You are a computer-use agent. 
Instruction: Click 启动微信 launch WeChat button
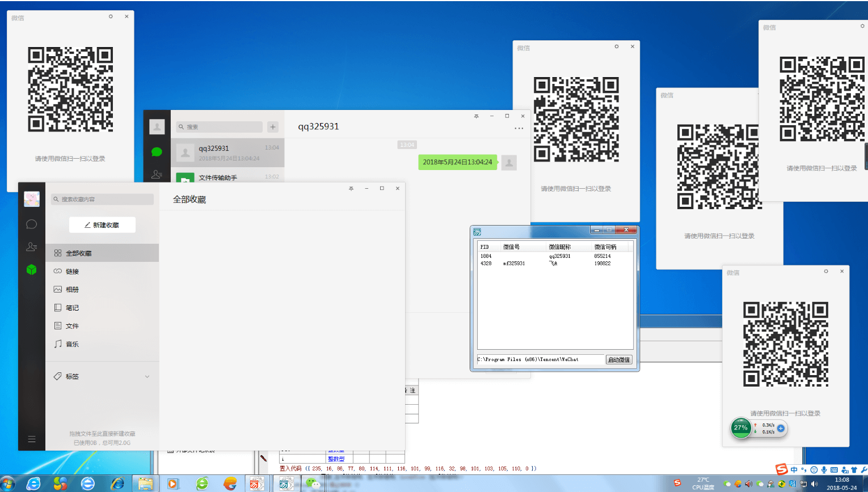(618, 360)
